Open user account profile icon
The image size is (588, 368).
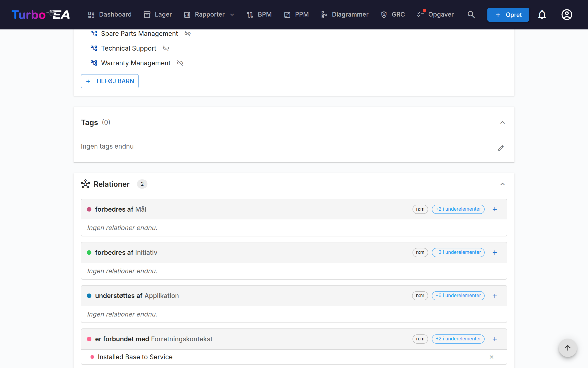(567, 14)
